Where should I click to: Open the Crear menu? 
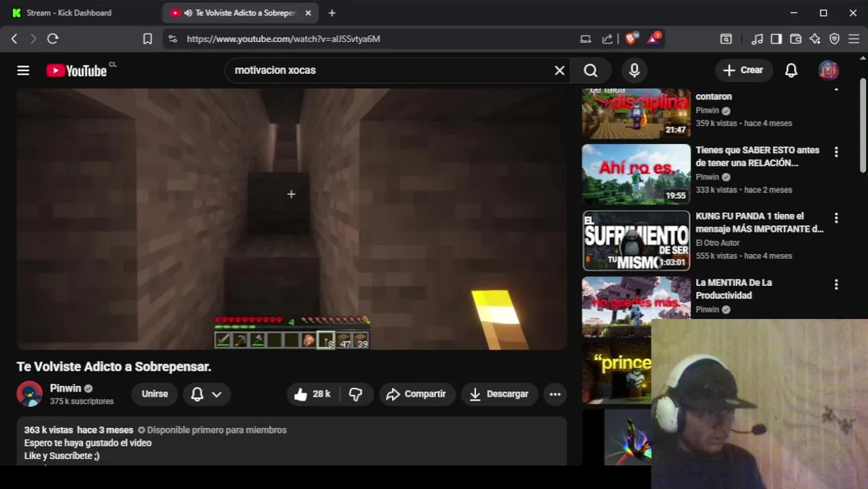tap(743, 70)
